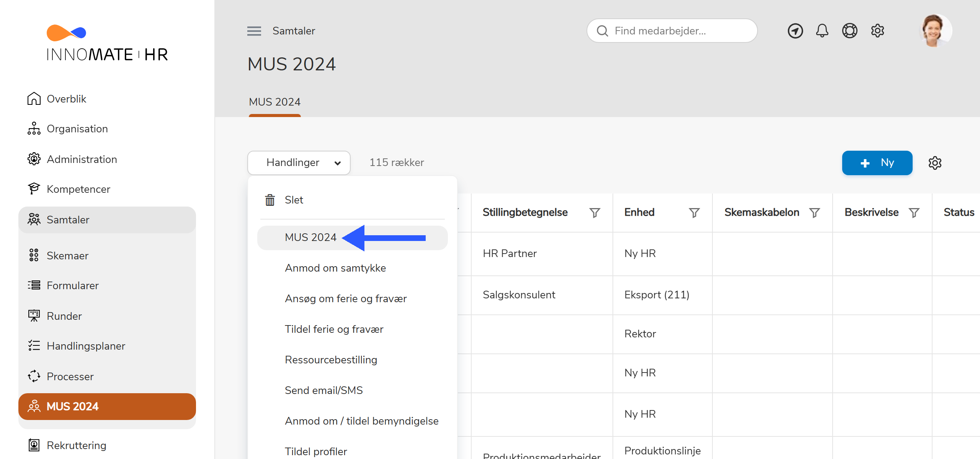Open Rekruttering section
The image size is (980, 459).
107,445
